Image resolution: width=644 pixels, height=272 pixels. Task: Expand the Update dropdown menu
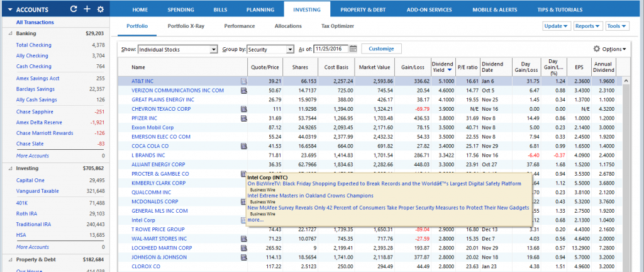coord(557,26)
